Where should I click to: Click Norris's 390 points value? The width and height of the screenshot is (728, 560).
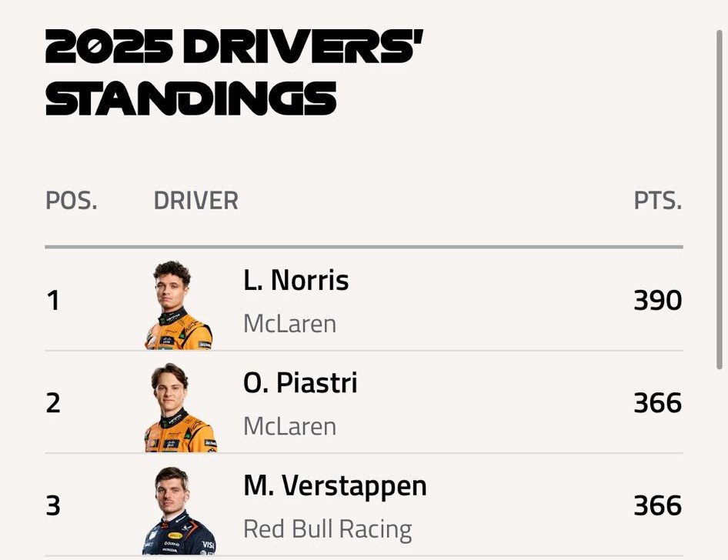pos(657,301)
